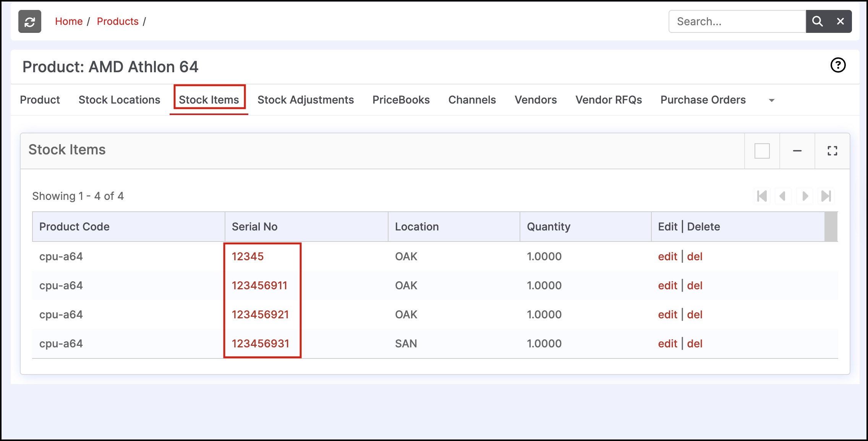Click the Showing 1 - 4 of 4 text
Viewport: 868px width, 441px height.
78,196
